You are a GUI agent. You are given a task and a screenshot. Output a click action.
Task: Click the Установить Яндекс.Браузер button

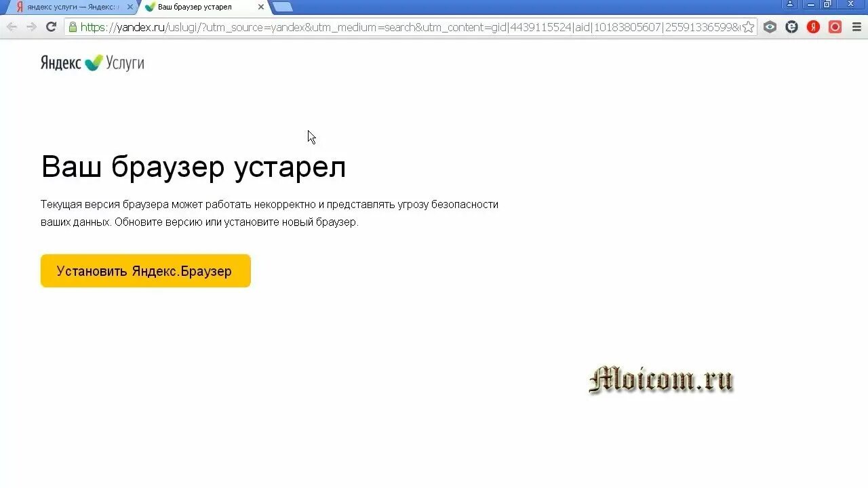coord(146,271)
